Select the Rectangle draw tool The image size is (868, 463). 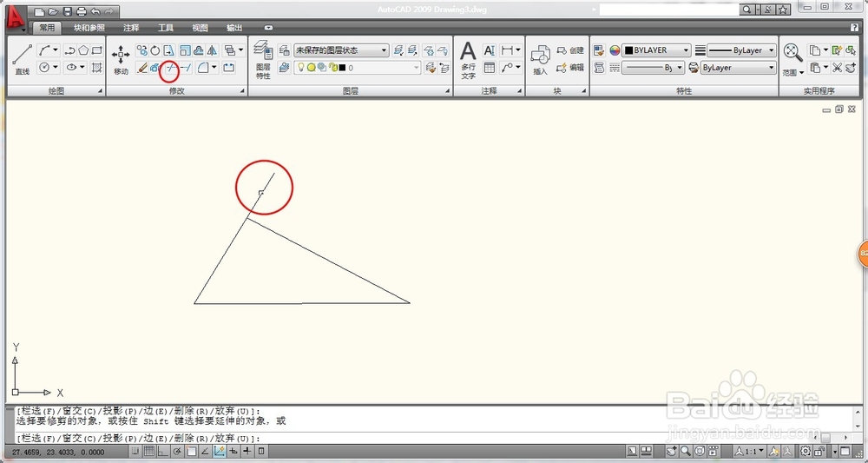coord(97,50)
